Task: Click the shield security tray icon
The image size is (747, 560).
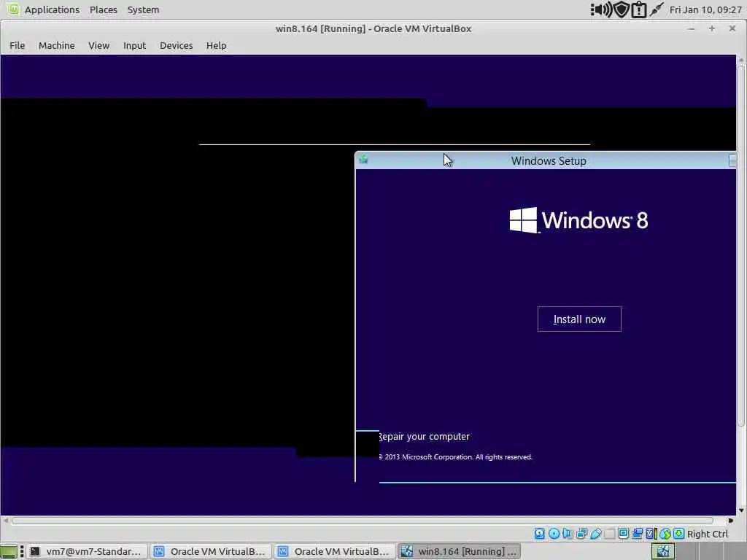Action: [622, 9]
